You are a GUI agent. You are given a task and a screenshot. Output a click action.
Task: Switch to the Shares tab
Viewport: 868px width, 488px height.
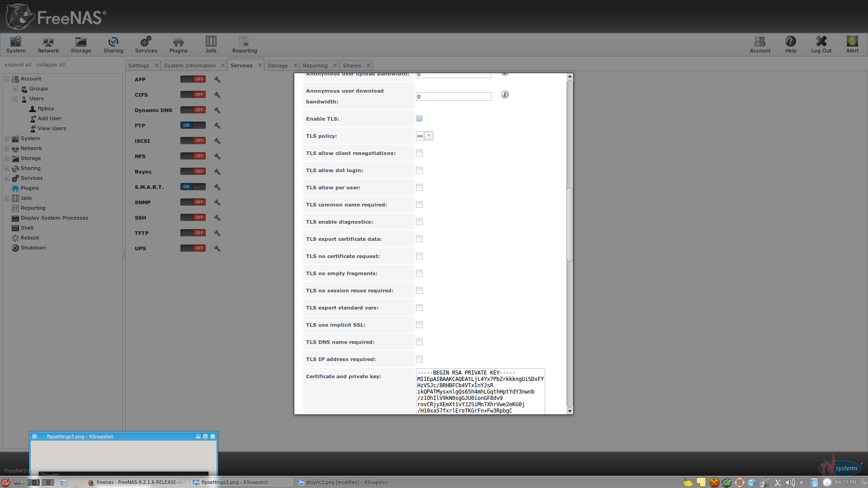click(352, 66)
